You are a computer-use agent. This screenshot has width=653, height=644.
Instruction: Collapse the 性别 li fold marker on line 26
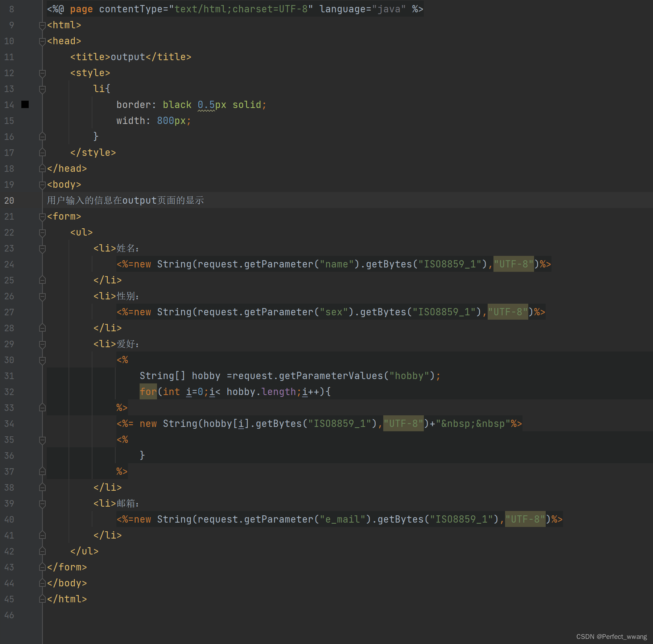tap(42, 296)
